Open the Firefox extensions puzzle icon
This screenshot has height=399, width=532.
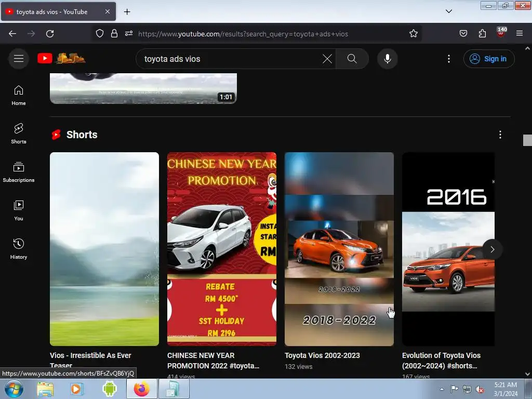pyautogui.click(x=482, y=34)
